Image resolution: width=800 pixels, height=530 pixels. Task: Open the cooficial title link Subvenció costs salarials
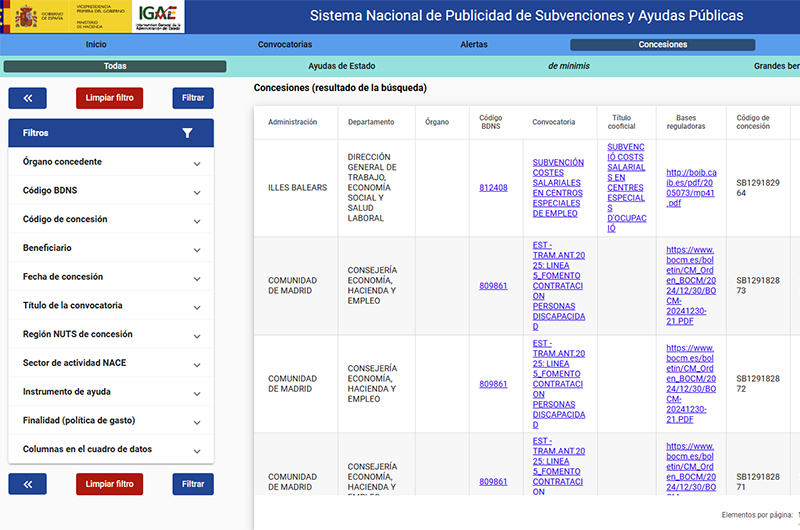[627, 188]
